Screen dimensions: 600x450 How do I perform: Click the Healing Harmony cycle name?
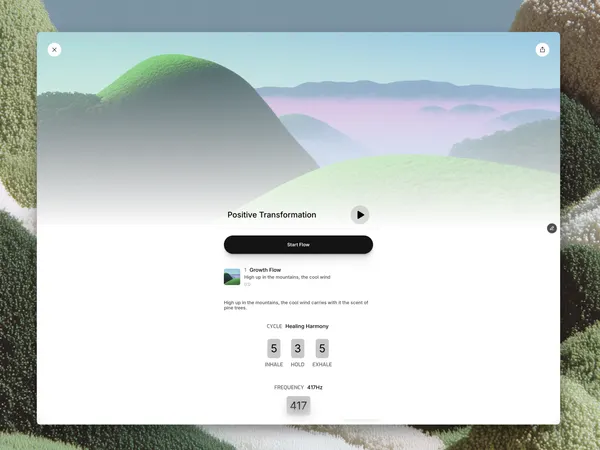[307, 326]
